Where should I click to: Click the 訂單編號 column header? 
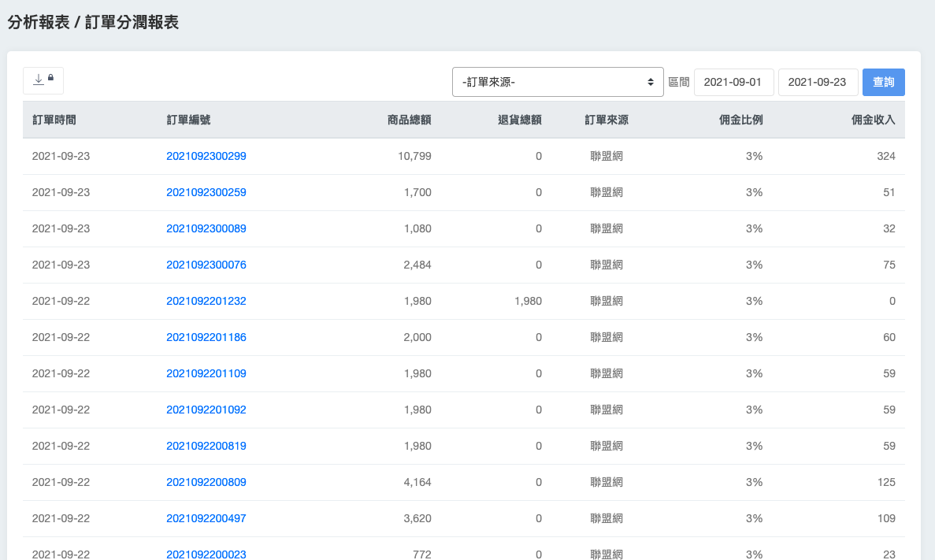click(x=188, y=120)
